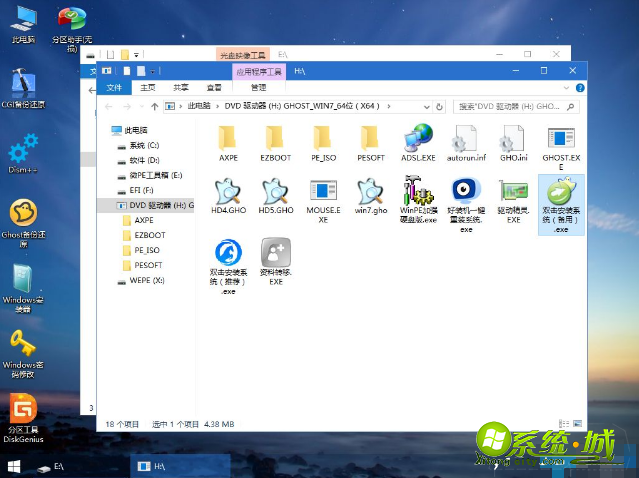Image resolution: width=639 pixels, height=478 pixels.
Task: Click the search box for DVD drive
Action: 516,107
